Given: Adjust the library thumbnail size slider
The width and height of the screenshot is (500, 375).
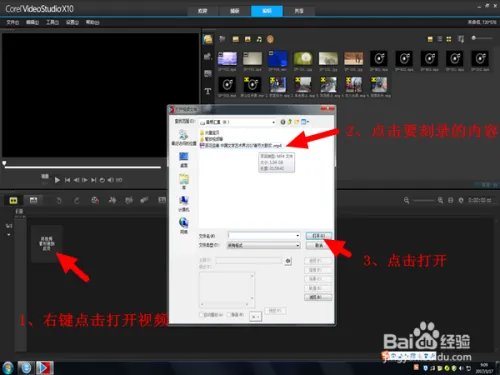Looking at the screenshot, I should [482, 38].
